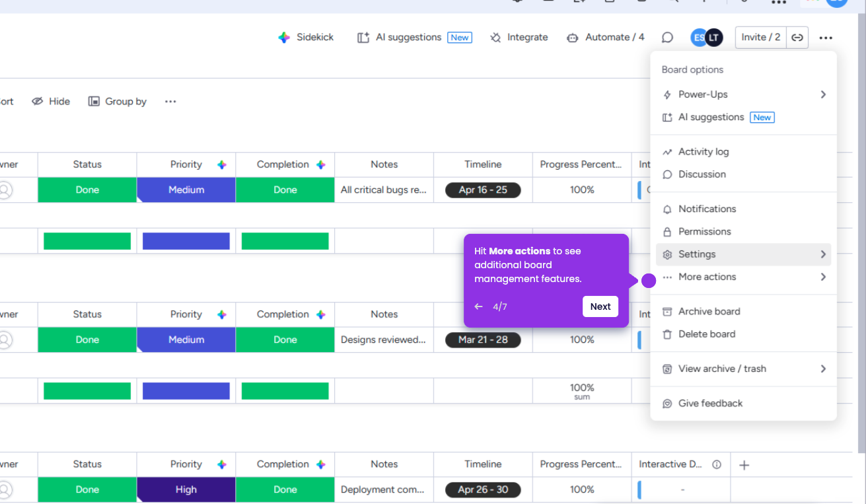Open the toolbar overflow dots beside Group by
This screenshot has height=504, width=866.
point(170,102)
